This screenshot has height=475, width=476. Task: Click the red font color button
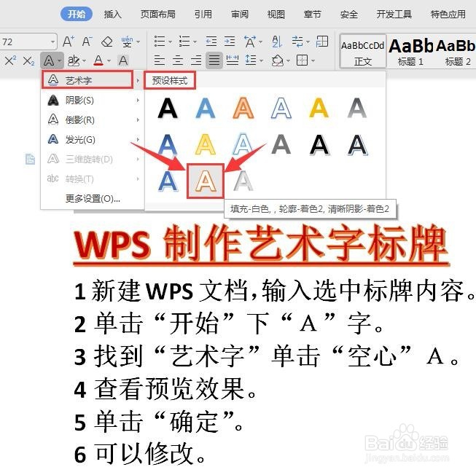click(98, 60)
